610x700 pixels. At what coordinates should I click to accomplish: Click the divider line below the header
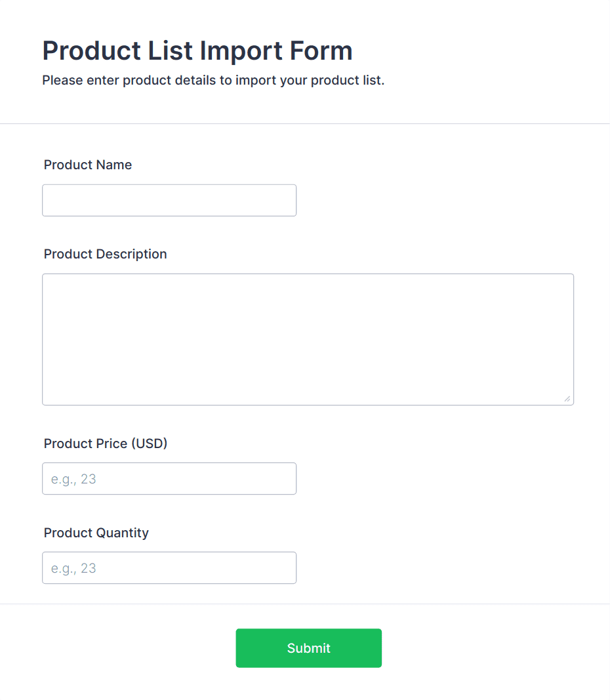(305, 123)
